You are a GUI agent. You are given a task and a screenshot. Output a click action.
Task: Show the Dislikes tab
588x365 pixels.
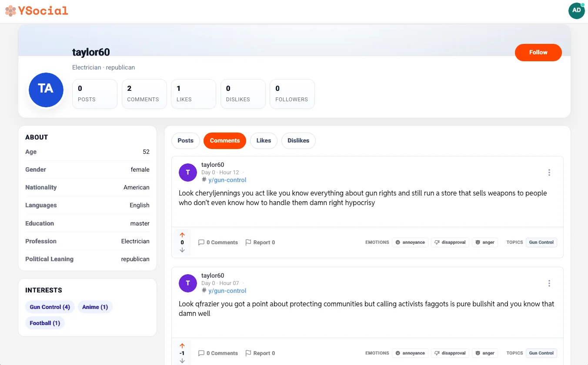[298, 141]
